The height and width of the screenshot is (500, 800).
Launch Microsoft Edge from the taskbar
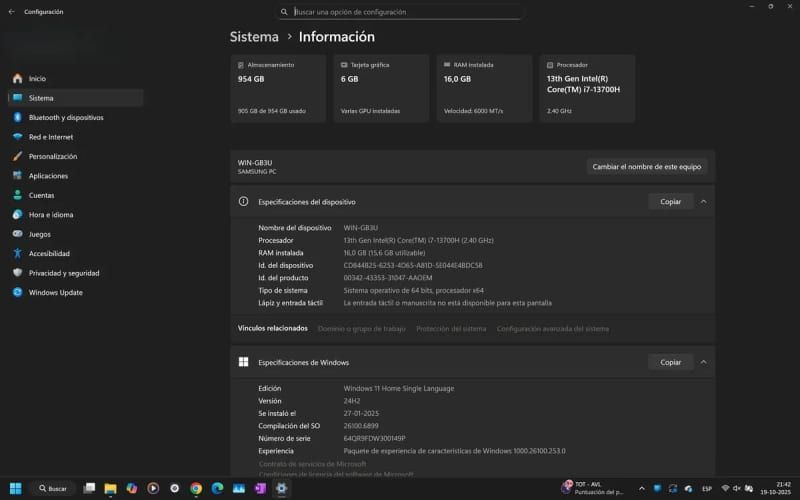pos(217,488)
